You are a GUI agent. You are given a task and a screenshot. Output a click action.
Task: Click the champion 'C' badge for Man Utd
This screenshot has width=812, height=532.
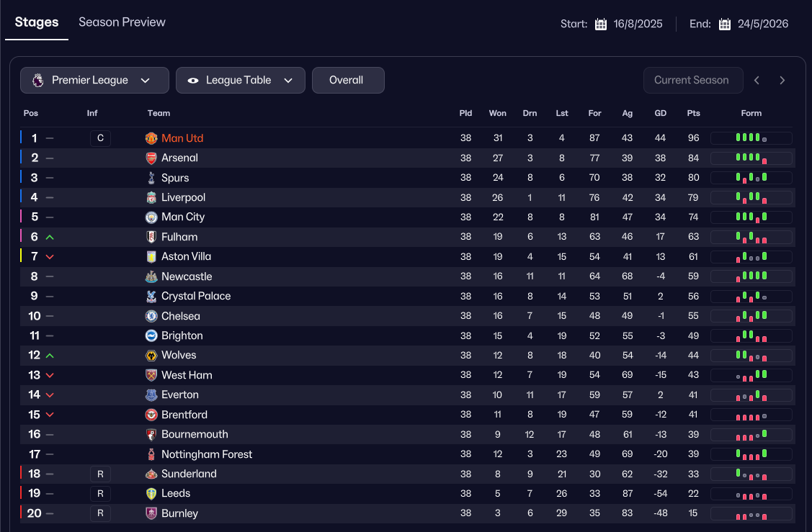100,138
